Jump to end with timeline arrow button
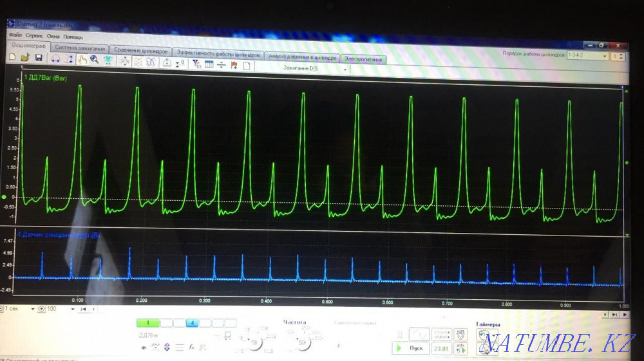The width and height of the screenshot is (644, 361). pyautogui.click(x=615, y=315)
